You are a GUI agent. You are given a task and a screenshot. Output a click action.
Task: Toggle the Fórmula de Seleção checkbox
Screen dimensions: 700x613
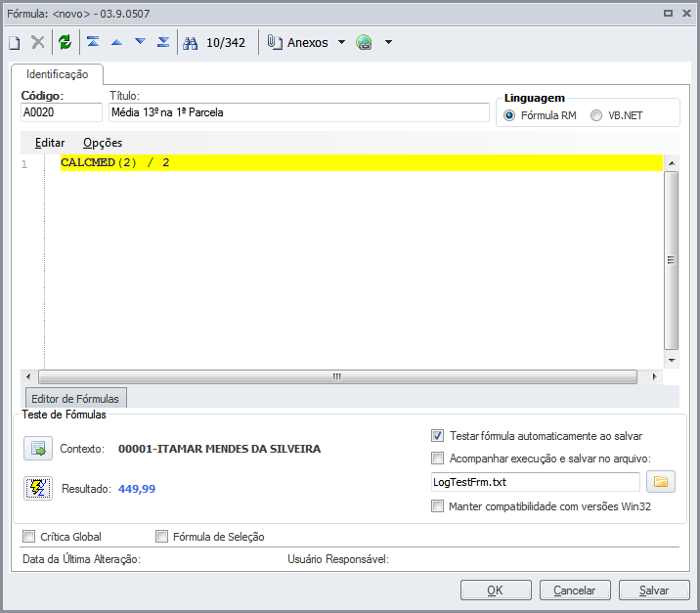pos(161,536)
